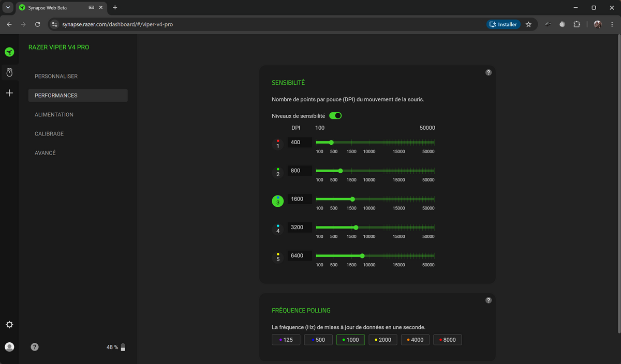Add a device with the plus icon
621x364 pixels.
(9, 93)
